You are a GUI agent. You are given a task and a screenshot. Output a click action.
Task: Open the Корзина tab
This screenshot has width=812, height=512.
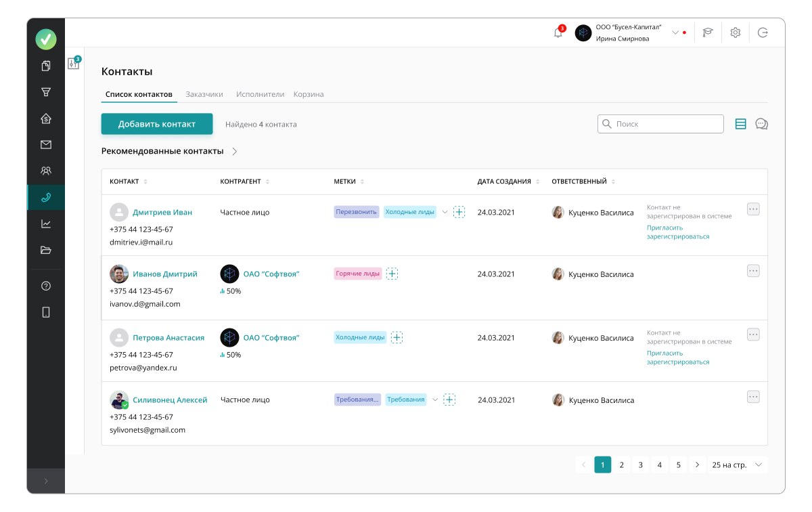[x=309, y=94]
